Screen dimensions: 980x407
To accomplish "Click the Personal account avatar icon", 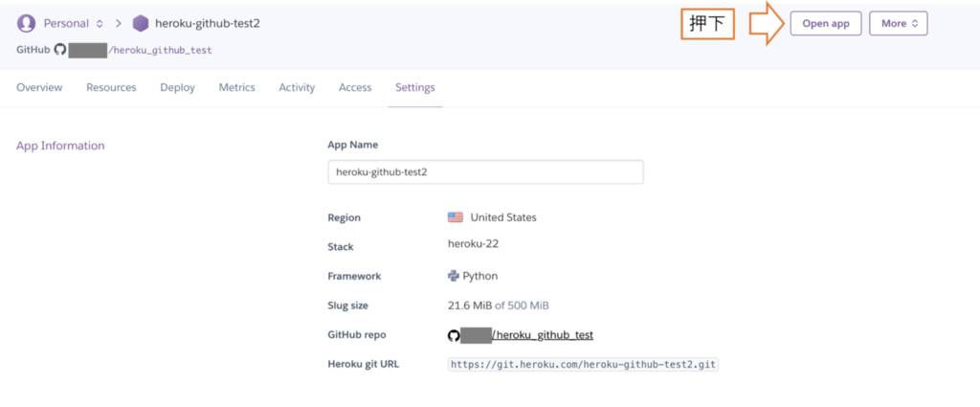I will coord(26,23).
